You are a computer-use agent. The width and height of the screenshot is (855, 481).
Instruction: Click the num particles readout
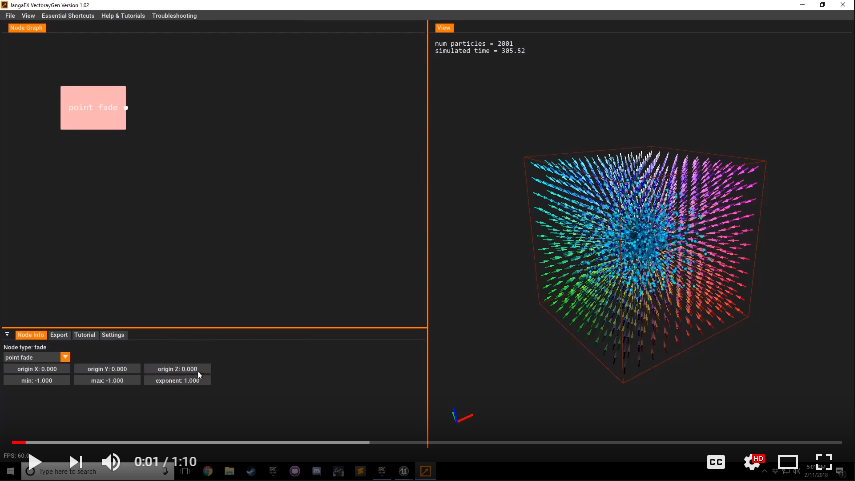[474, 44]
